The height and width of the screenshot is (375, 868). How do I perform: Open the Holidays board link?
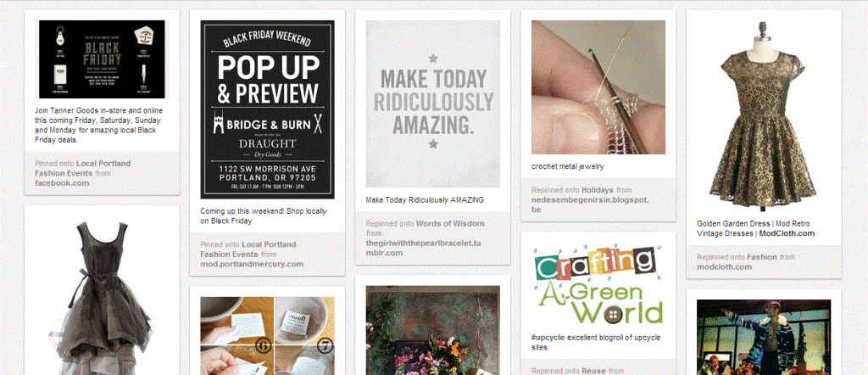(x=598, y=191)
